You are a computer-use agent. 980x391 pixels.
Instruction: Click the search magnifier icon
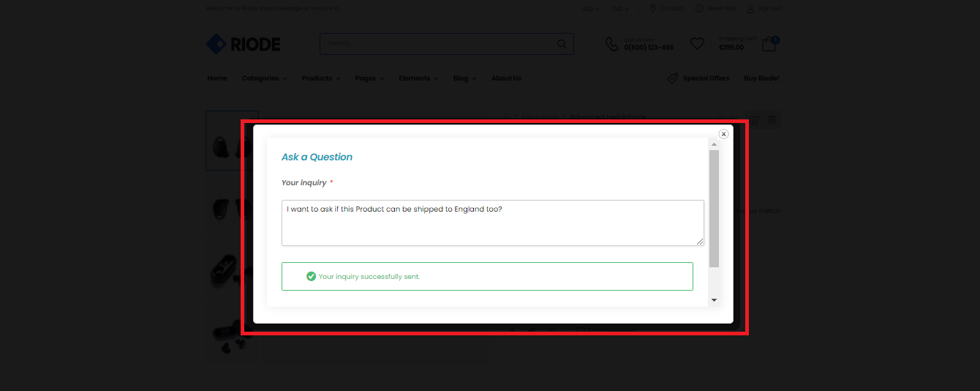point(562,44)
